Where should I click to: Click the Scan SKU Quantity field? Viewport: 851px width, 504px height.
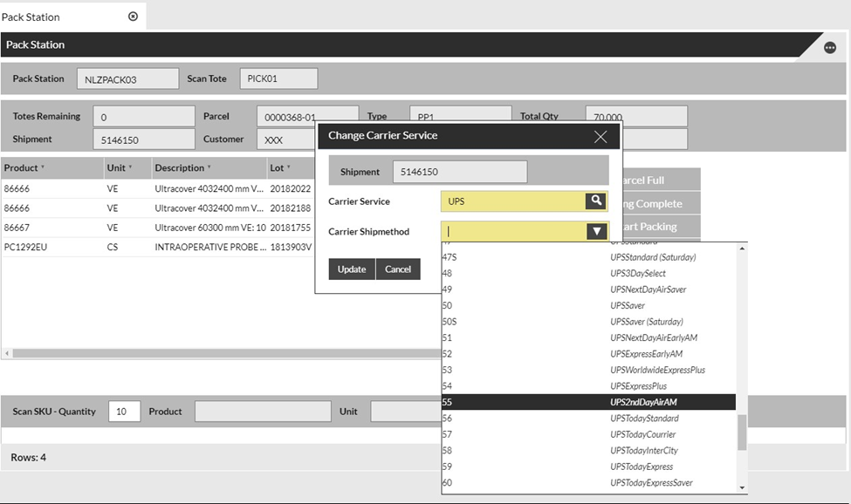coord(124,412)
